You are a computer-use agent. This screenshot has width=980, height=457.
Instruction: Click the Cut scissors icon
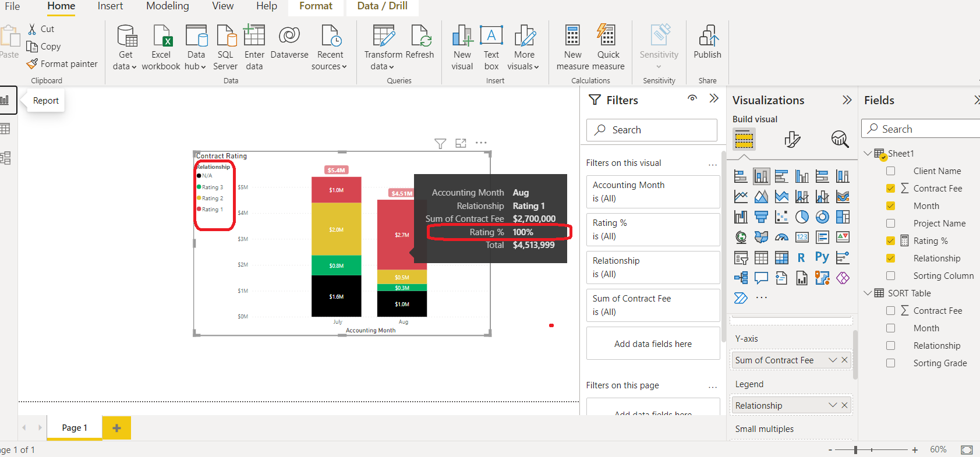click(x=32, y=29)
